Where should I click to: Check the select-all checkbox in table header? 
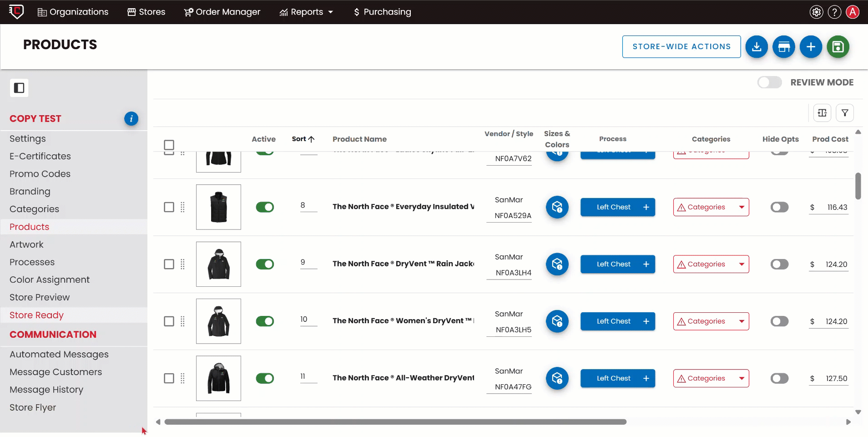pos(169,145)
